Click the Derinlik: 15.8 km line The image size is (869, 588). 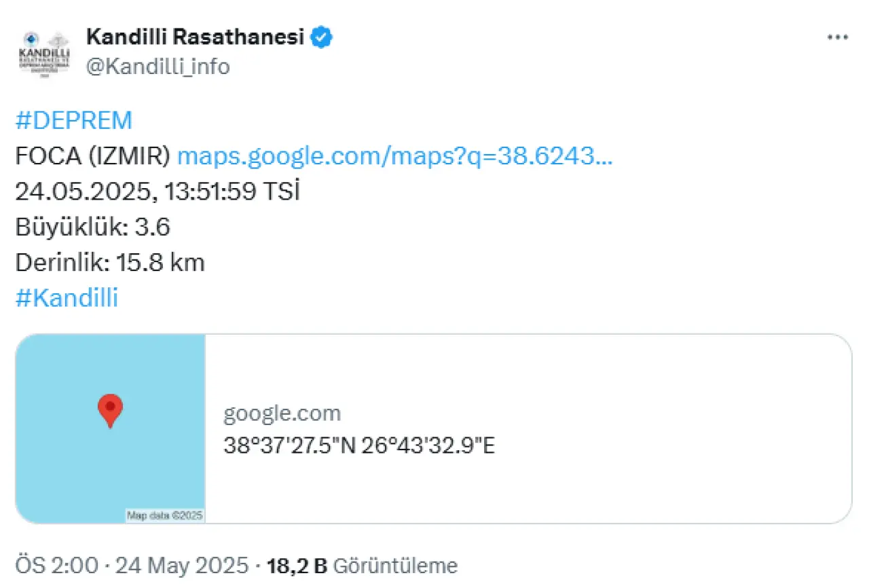110,263
